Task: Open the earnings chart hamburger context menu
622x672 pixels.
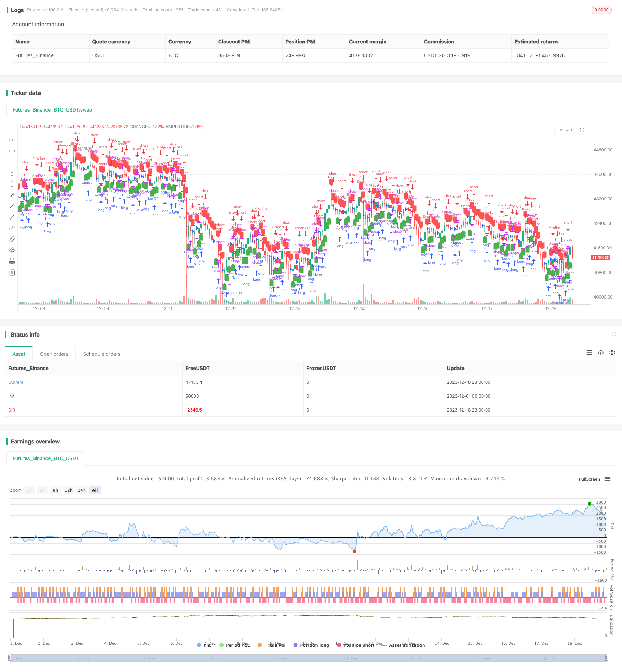Action: [607, 479]
